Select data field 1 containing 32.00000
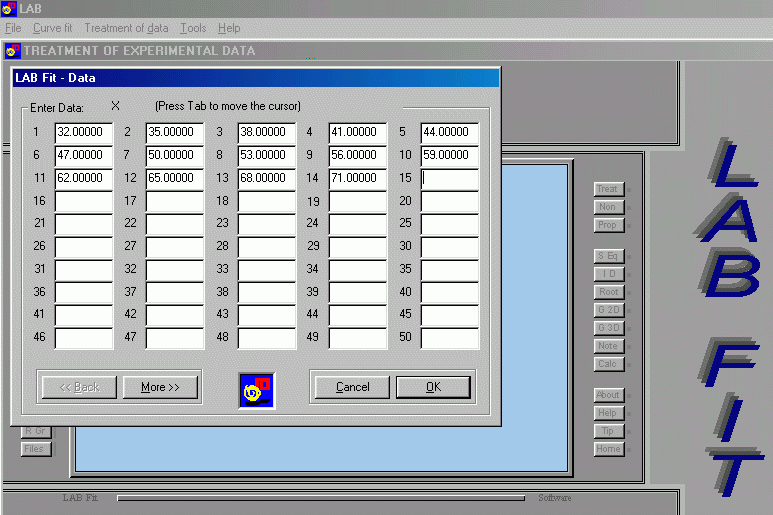The width and height of the screenshot is (773, 515). 84,132
